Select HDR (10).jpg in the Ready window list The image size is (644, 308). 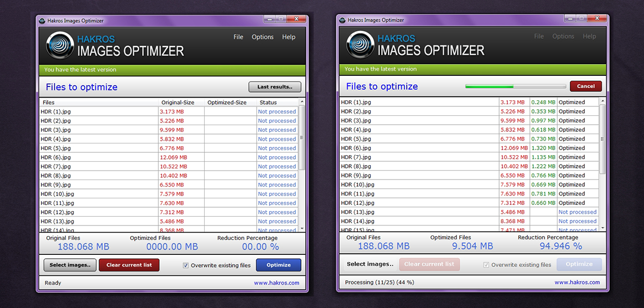click(58, 194)
